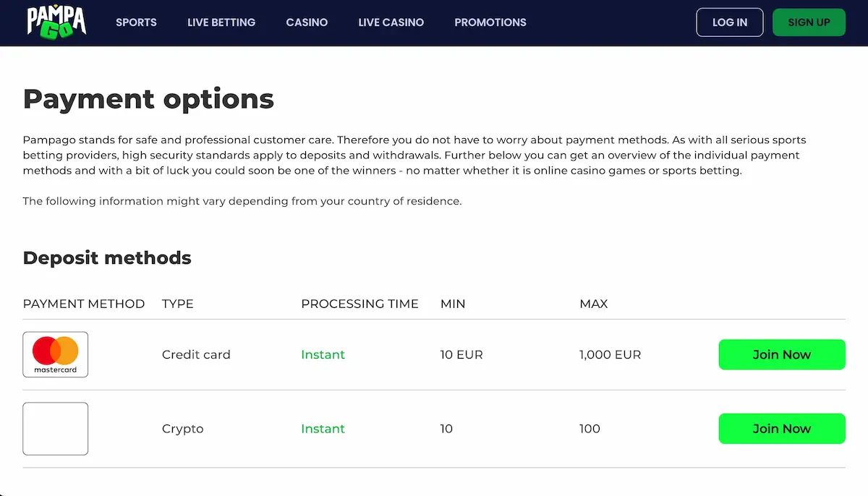
Task: Open the Sports section
Action: [136, 22]
